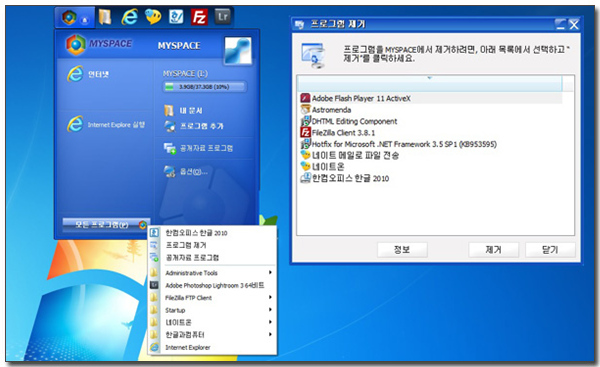This screenshot has height=367, width=600.
Task: Expand Administrative Tools folder submenu
Action: click(212, 273)
